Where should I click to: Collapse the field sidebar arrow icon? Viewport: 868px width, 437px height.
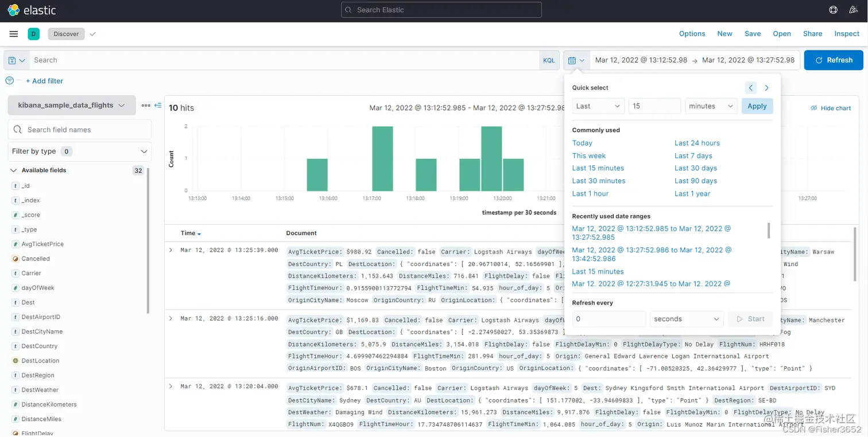(x=158, y=106)
